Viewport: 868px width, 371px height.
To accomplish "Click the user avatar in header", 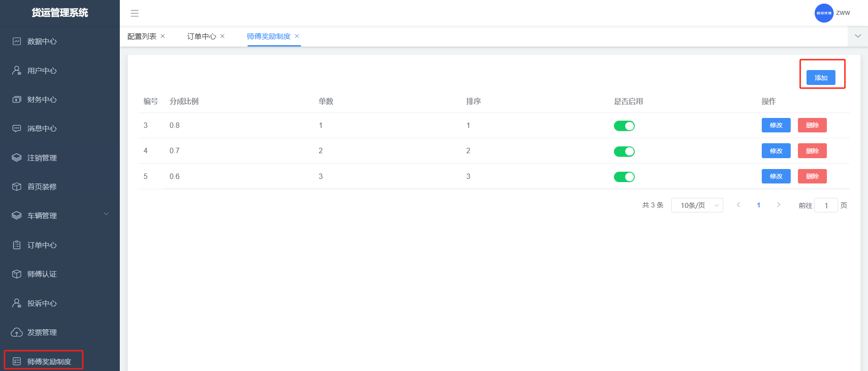I will tap(824, 13).
